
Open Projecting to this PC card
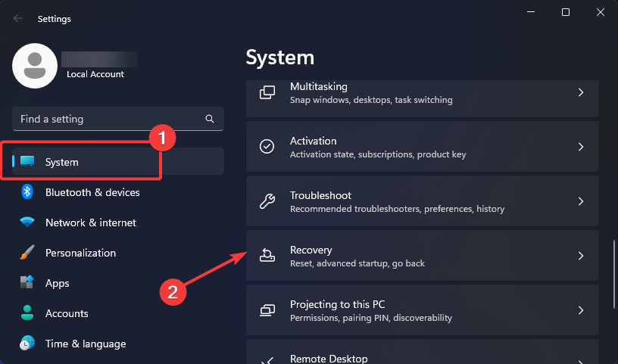422,310
